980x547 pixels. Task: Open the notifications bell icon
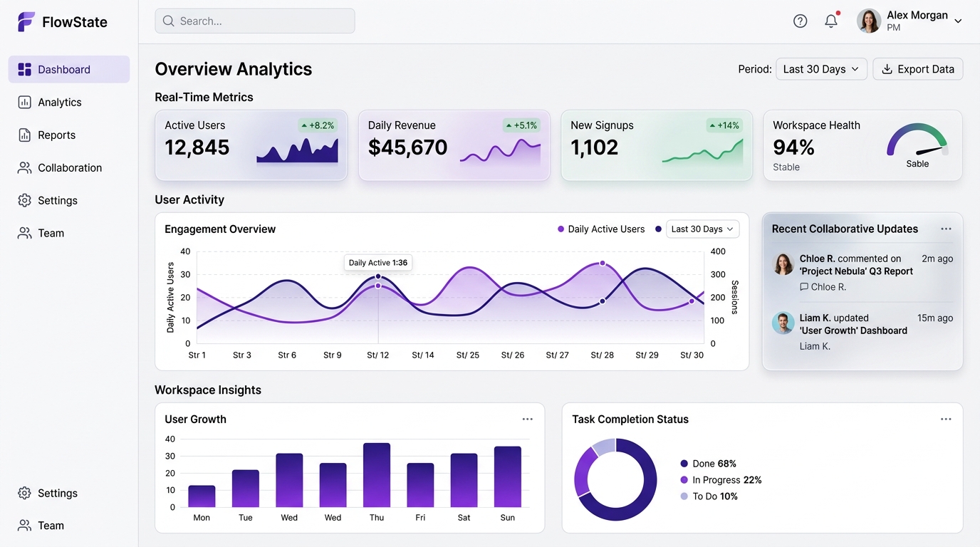[x=831, y=21]
